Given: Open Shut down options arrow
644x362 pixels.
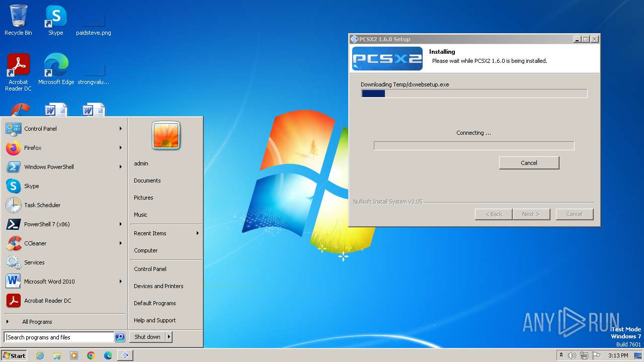Looking at the screenshot, I should coord(169,337).
